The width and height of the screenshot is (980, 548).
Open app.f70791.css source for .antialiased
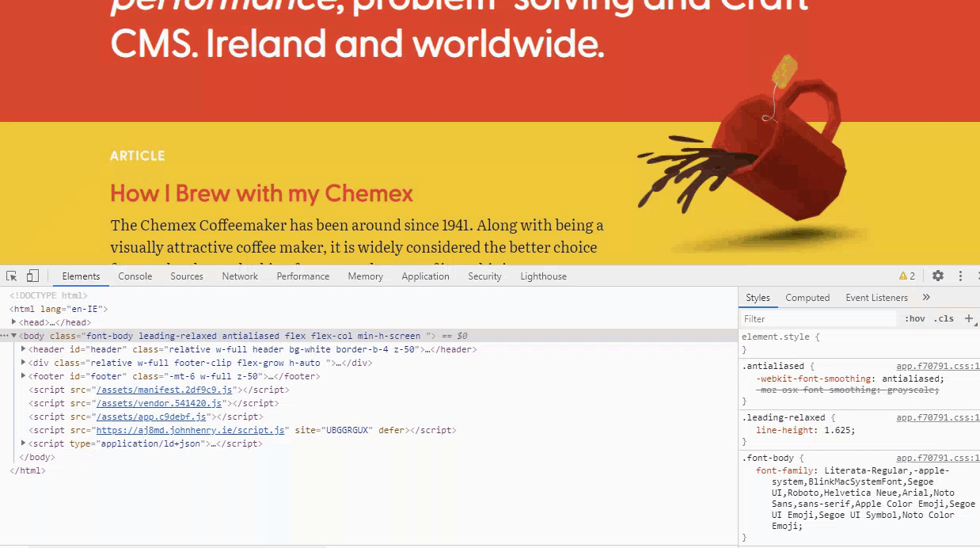pyautogui.click(x=938, y=367)
